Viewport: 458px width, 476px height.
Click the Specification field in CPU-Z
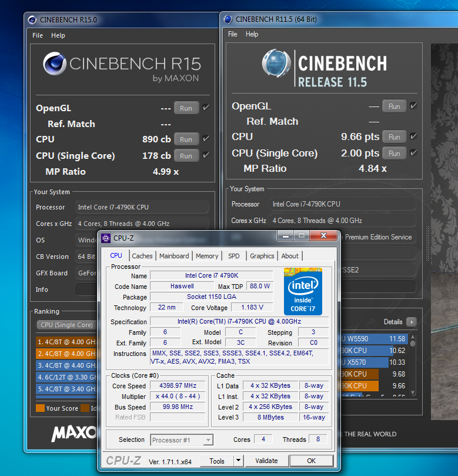[239, 321]
